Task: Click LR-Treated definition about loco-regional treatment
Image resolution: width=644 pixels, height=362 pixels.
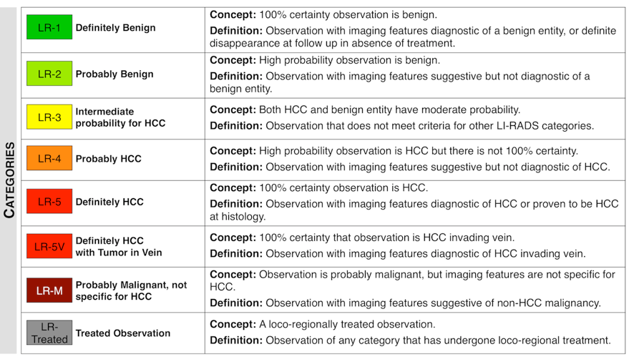Action: coord(410,341)
